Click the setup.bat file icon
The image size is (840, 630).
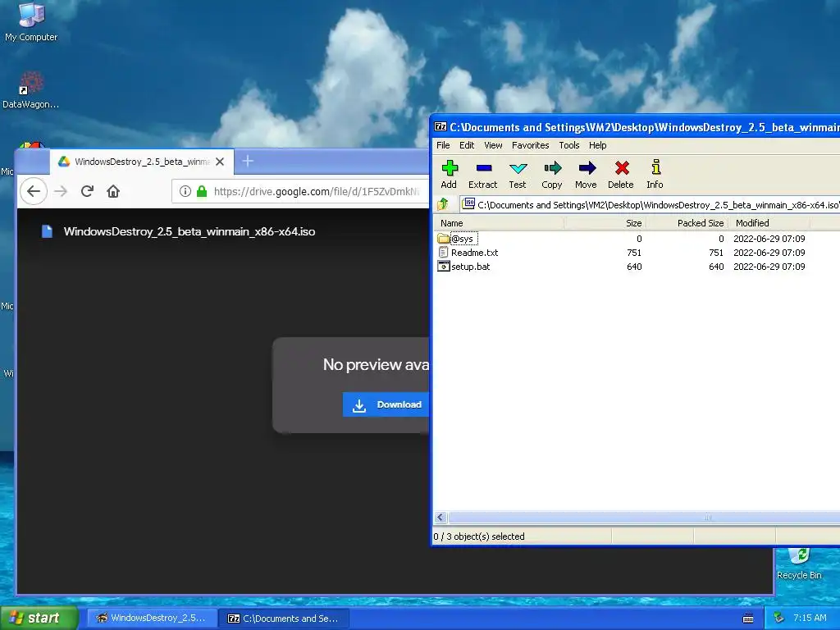point(443,267)
